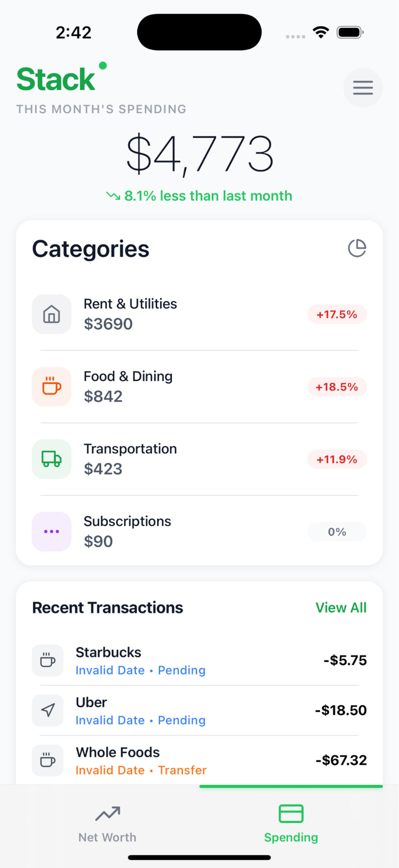The height and width of the screenshot is (868, 399).
Task: Tap the Transportation truck icon
Action: click(51, 459)
